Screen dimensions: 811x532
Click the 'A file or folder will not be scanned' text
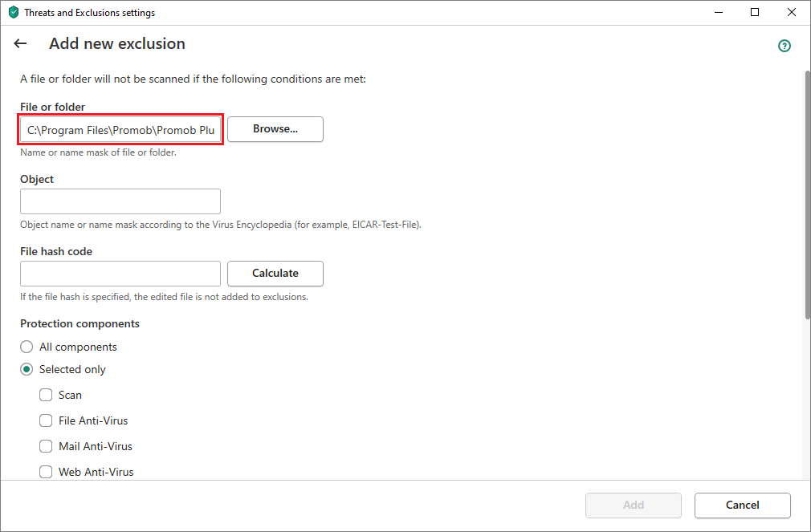coord(193,79)
